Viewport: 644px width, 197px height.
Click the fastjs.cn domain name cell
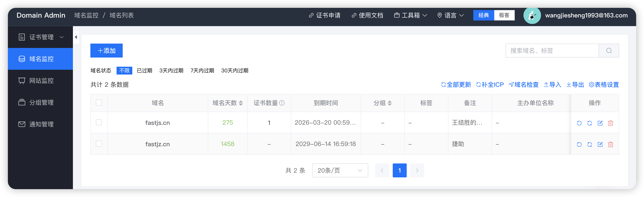[157, 123]
